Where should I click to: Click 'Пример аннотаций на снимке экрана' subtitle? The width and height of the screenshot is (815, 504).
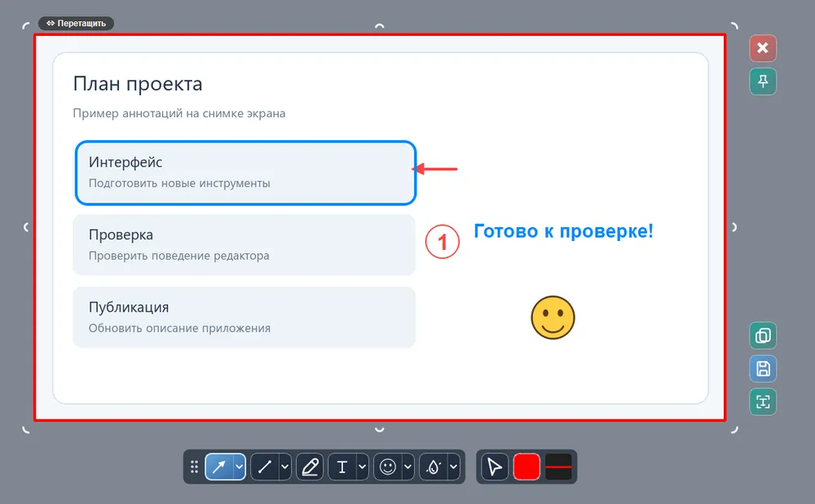click(178, 113)
